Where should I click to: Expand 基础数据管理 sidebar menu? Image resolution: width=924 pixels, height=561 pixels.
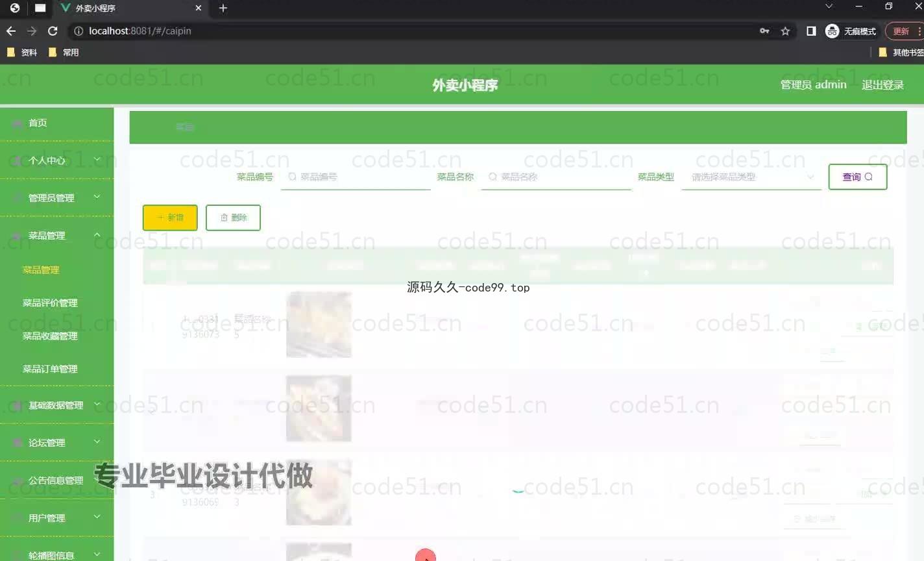pos(57,405)
